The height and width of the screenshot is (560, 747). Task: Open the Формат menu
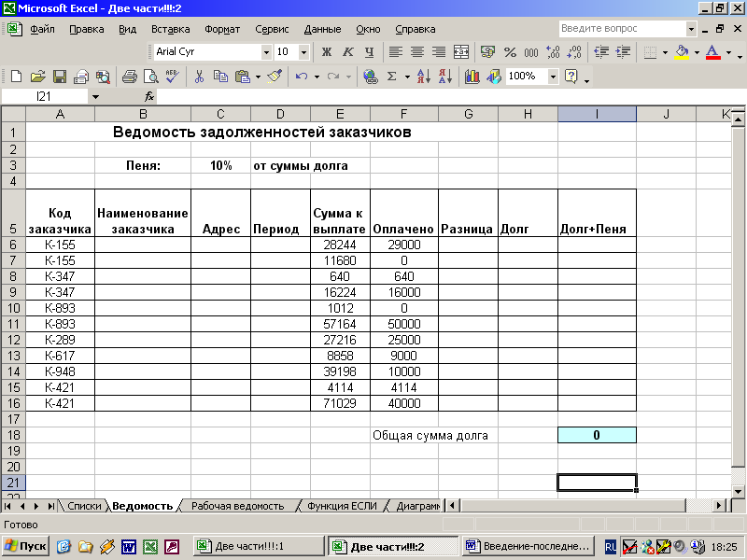coord(222,29)
